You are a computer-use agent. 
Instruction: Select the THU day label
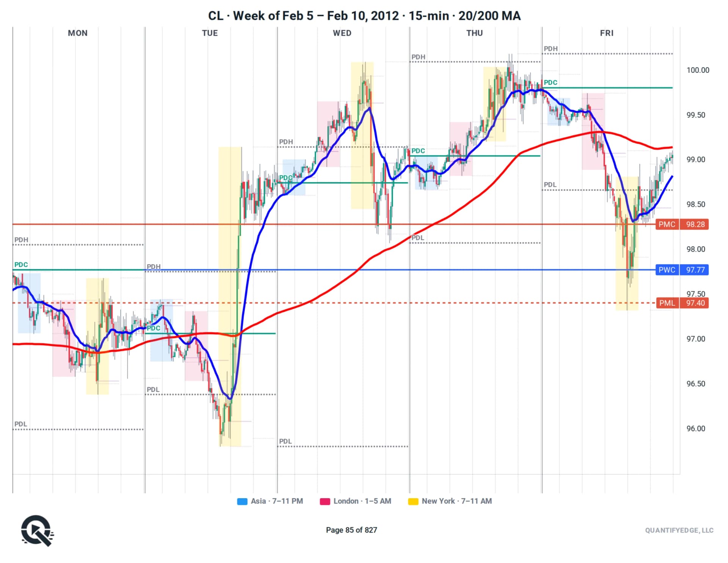coord(474,33)
